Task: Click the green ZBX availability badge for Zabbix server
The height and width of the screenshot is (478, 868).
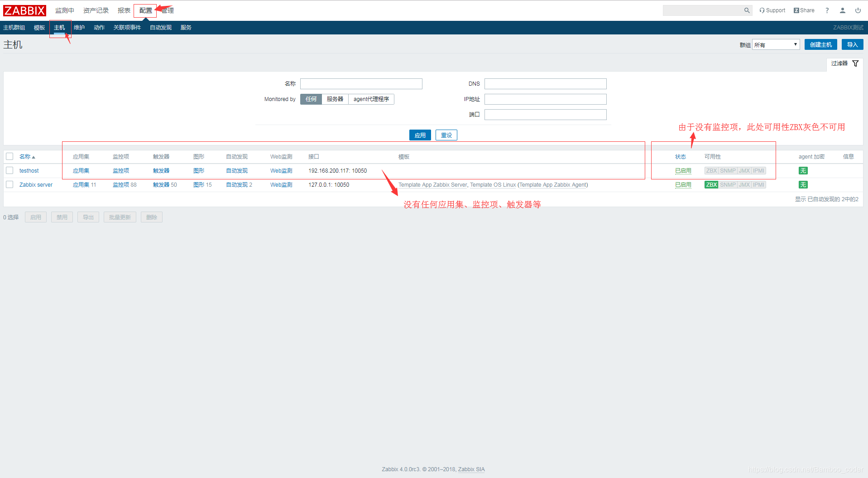Action: coord(711,185)
